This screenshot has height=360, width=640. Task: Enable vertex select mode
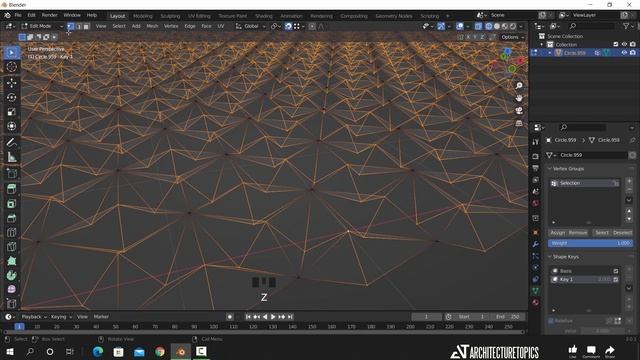pos(71,26)
